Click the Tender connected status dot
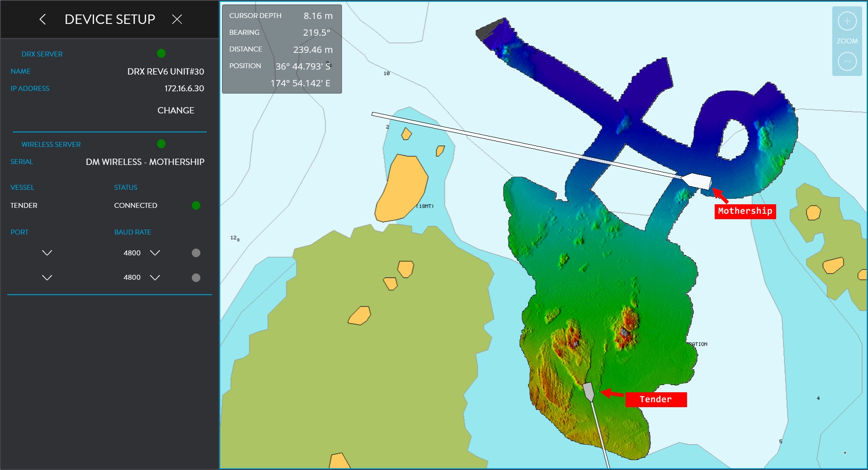 pyautogui.click(x=196, y=205)
